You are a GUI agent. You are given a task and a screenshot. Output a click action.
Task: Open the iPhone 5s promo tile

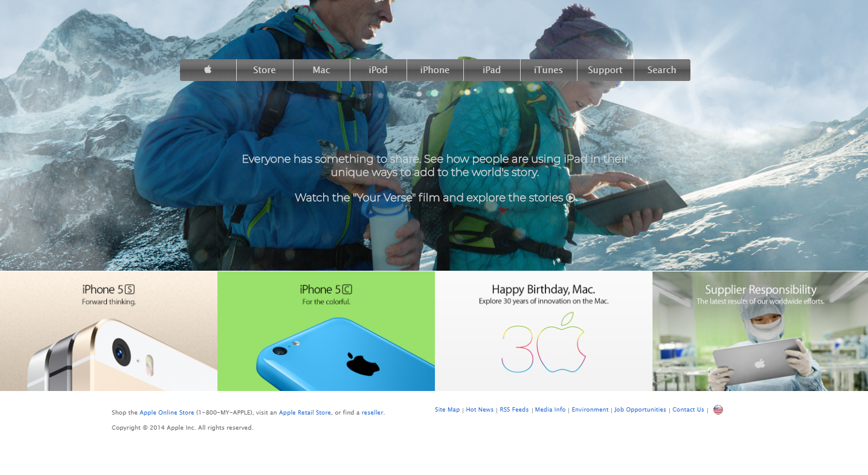pos(109,331)
